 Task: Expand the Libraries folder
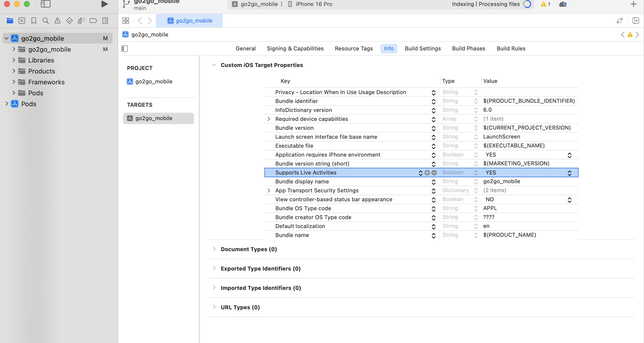click(x=14, y=60)
